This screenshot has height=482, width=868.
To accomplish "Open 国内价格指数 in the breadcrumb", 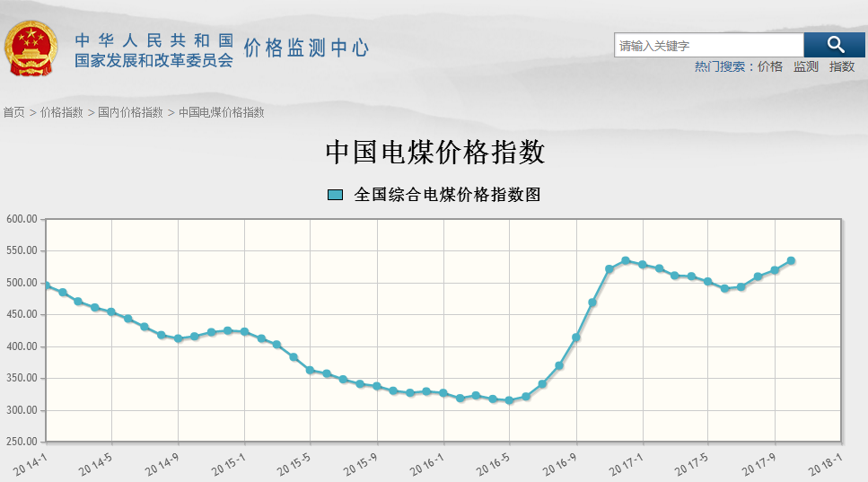I will pos(131,112).
